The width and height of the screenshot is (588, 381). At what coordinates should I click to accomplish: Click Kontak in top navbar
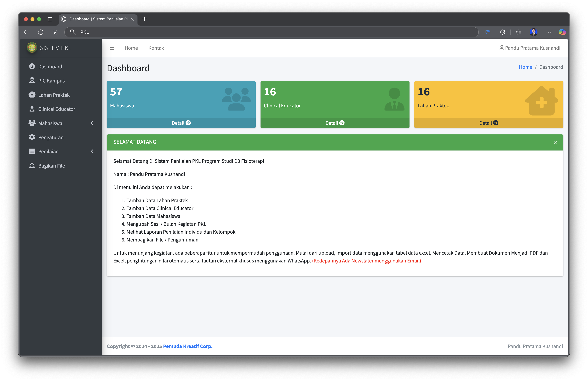click(156, 48)
